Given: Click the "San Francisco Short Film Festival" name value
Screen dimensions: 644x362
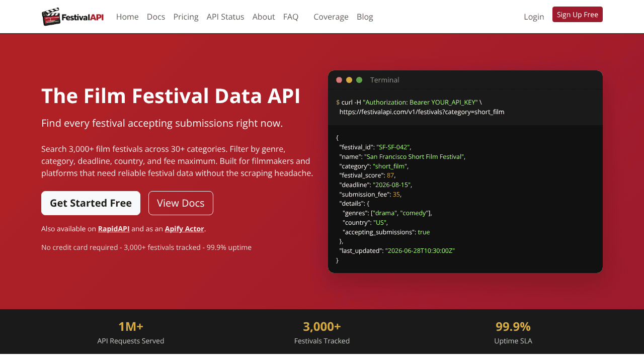Looking at the screenshot, I should click(414, 156).
